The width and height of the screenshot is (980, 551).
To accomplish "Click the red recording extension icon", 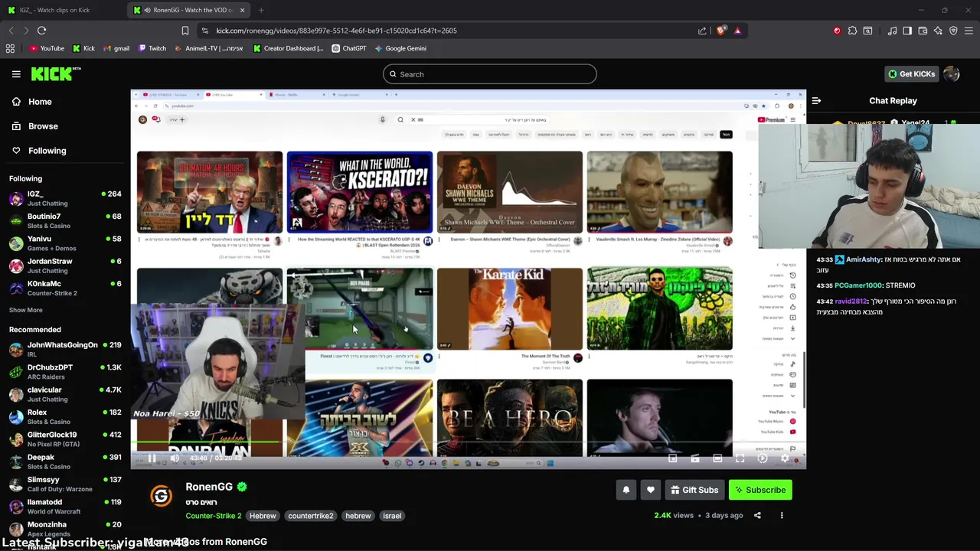I will coord(837,31).
